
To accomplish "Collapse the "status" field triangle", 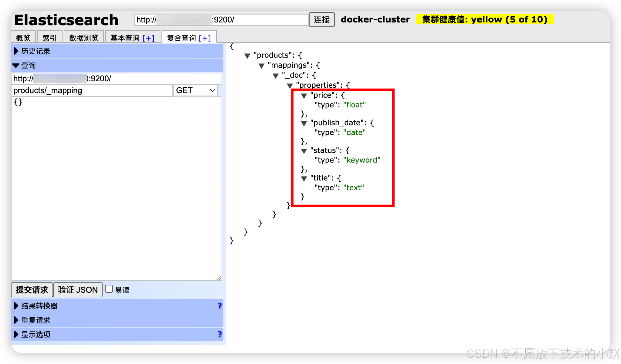I will tap(304, 151).
